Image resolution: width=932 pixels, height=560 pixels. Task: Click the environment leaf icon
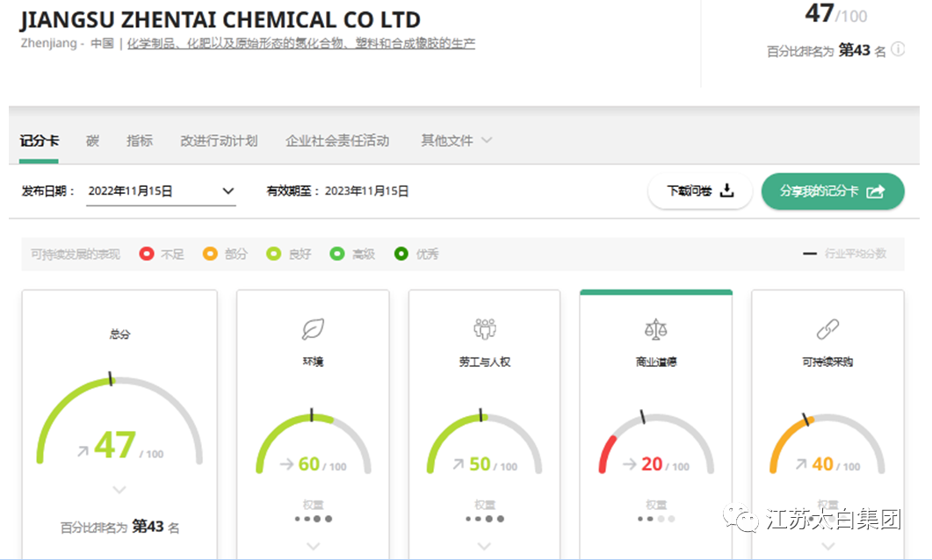pyautogui.click(x=313, y=329)
